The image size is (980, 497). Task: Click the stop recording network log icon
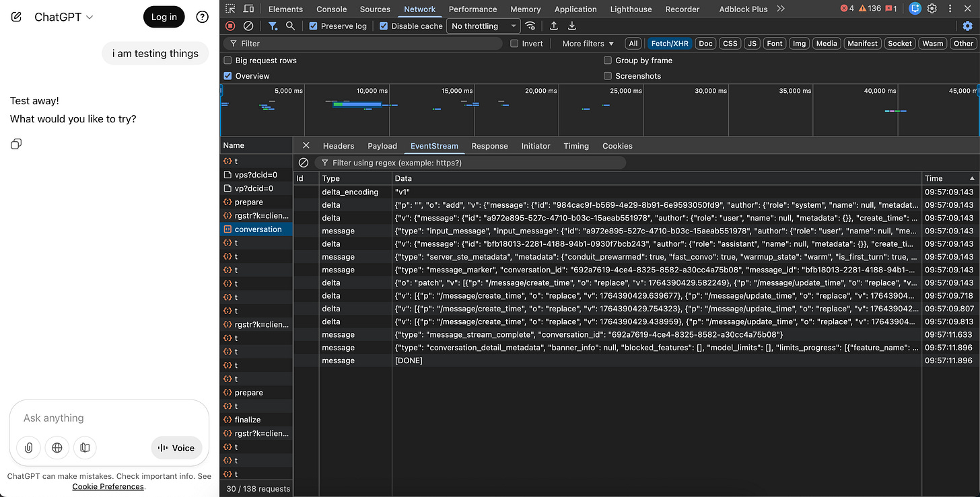click(230, 26)
